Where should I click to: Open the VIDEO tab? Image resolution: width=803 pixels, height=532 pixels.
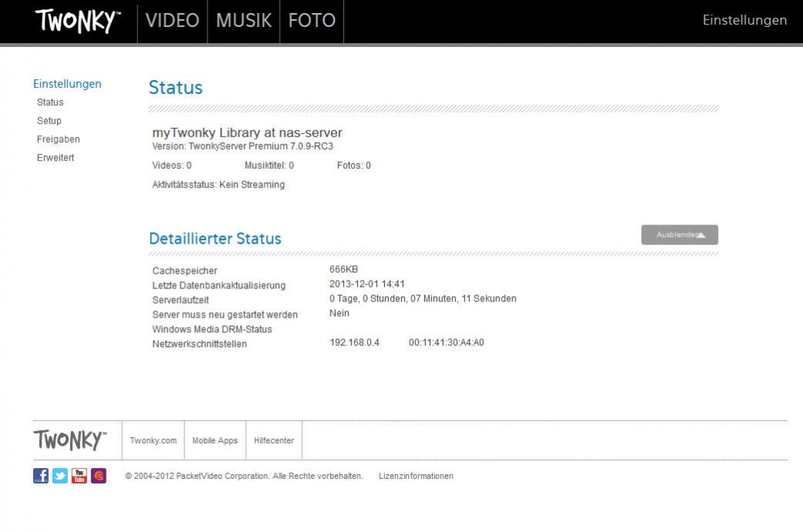click(172, 21)
